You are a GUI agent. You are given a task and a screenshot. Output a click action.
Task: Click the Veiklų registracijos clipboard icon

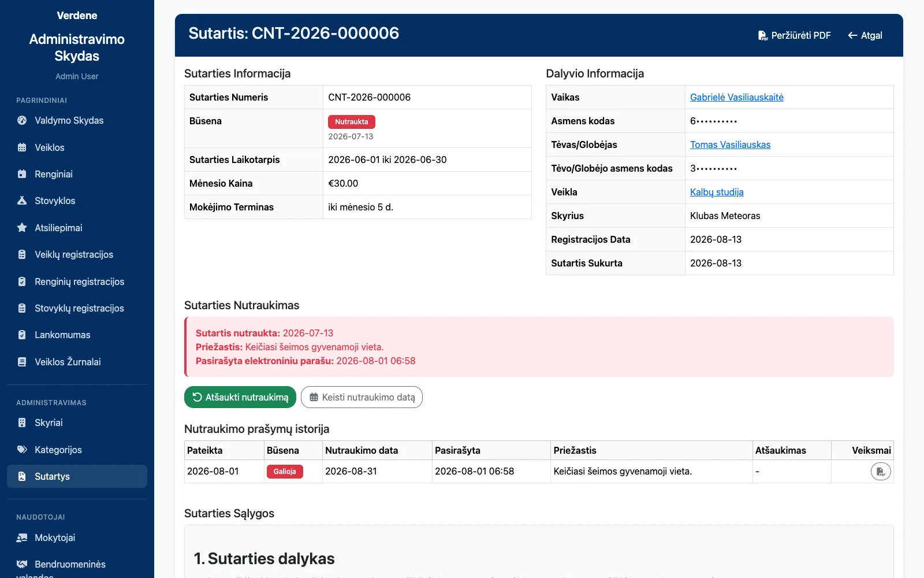[22, 254]
